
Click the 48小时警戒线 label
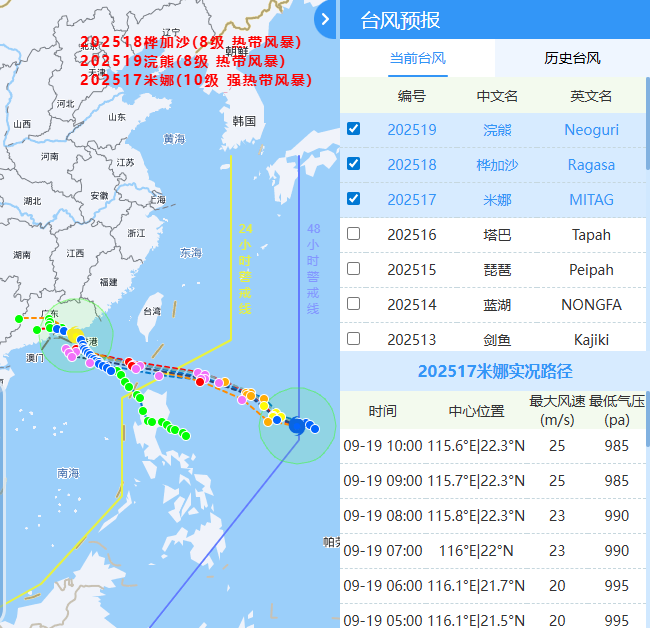click(313, 269)
